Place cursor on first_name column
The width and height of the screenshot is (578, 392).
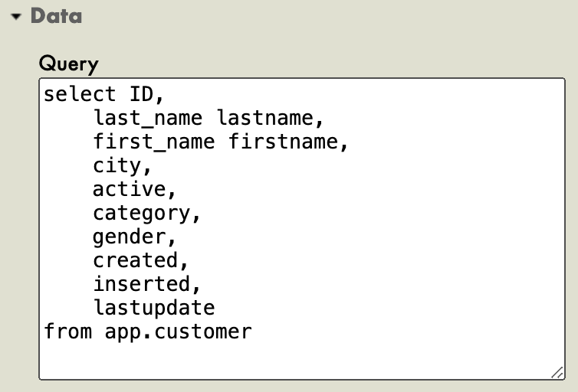(x=154, y=142)
